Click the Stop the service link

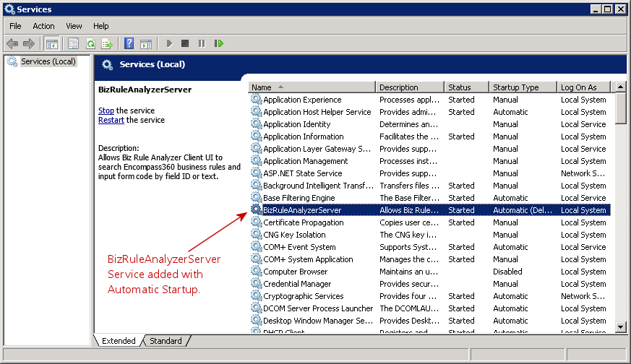point(106,110)
